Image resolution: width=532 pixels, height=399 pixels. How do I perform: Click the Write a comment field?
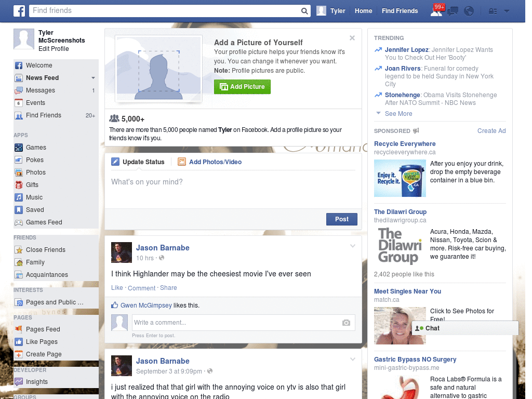click(243, 323)
